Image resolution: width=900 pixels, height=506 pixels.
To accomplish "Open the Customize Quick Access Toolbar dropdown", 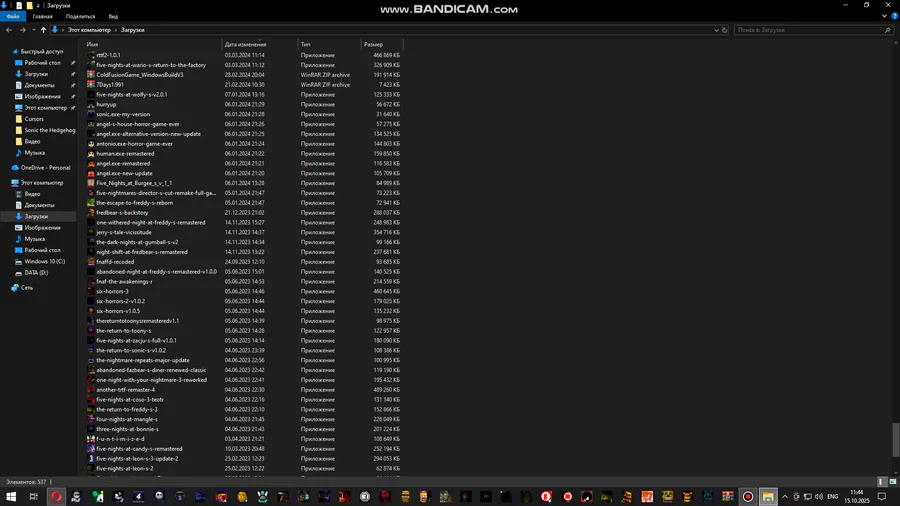I will point(38,6).
